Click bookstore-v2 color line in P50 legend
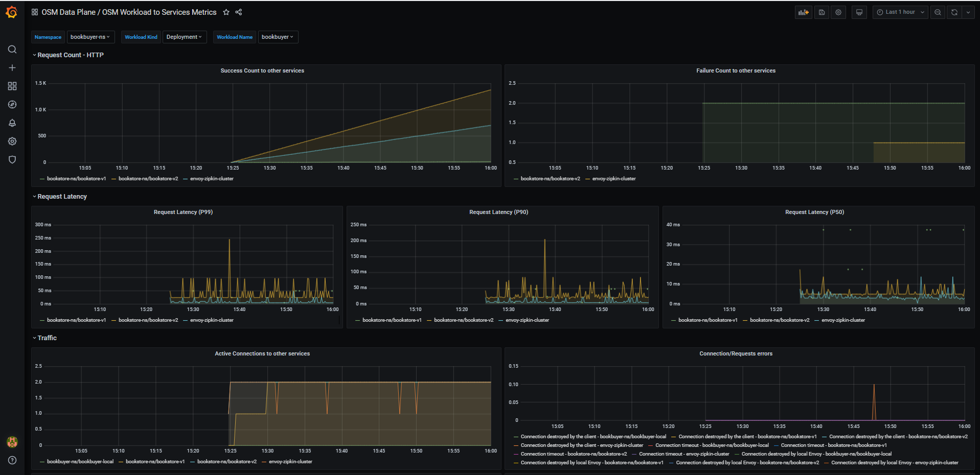This screenshot has width=980, height=475. coord(745,320)
